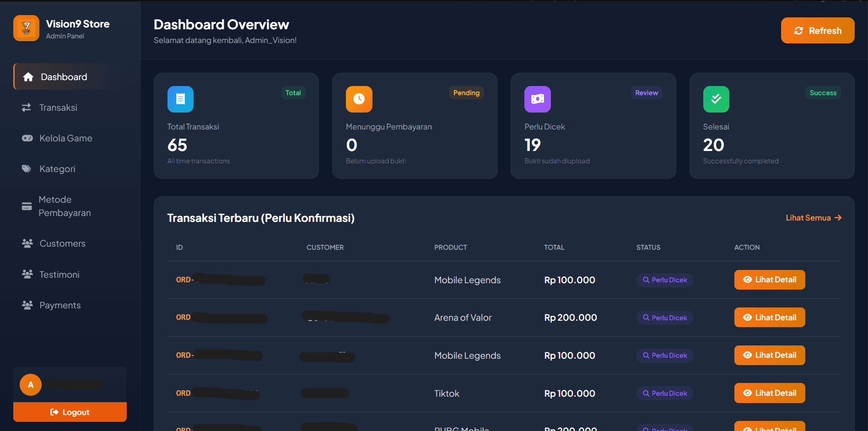Click the Success badge
The width and height of the screenshot is (868, 431).
click(x=823, y=93)
